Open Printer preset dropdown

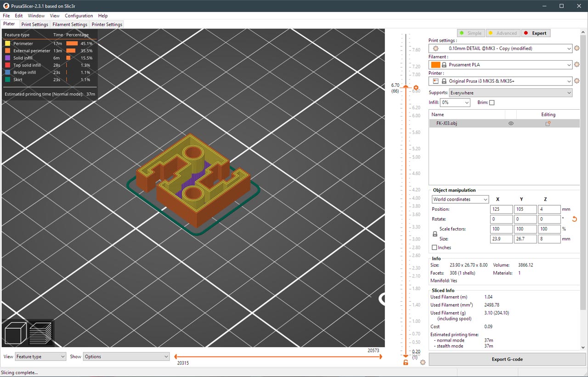501,81
